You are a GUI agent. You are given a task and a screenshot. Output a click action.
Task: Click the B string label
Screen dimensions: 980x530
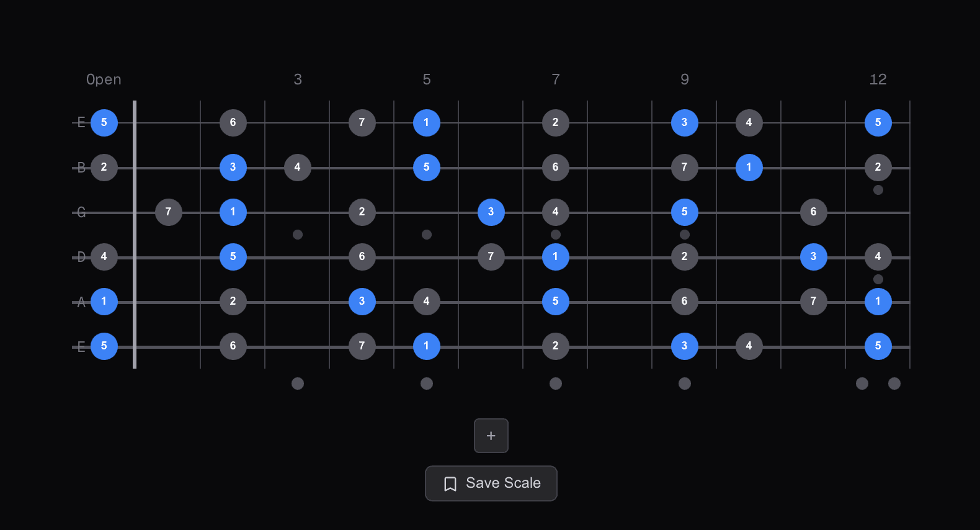[80, 167]
